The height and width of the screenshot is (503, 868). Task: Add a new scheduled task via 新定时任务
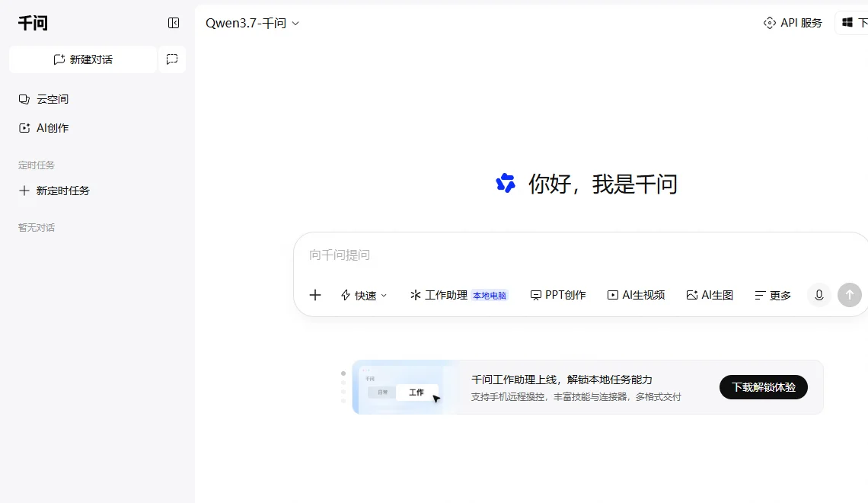[54, 191]
